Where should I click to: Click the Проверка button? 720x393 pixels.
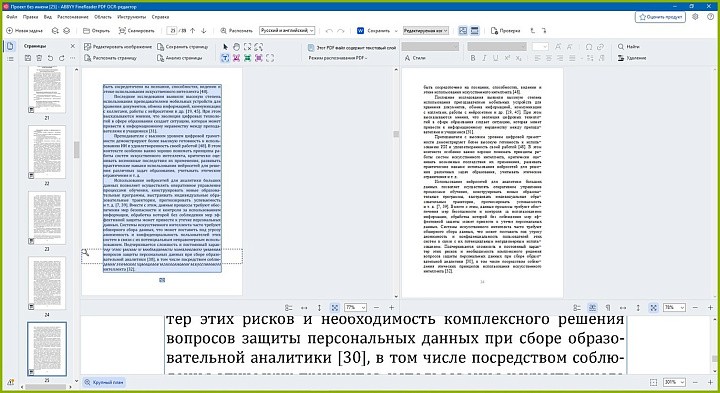(x=506, y=31)
